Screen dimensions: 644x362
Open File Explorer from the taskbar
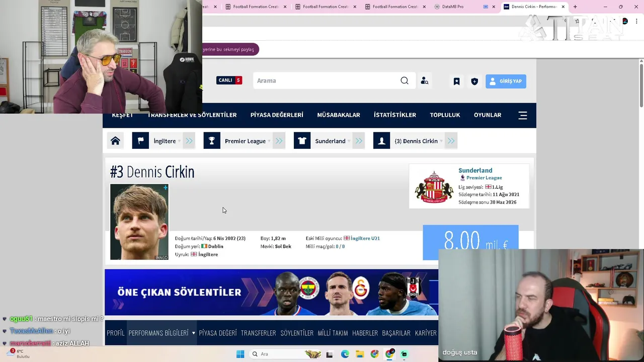point(360,354)
